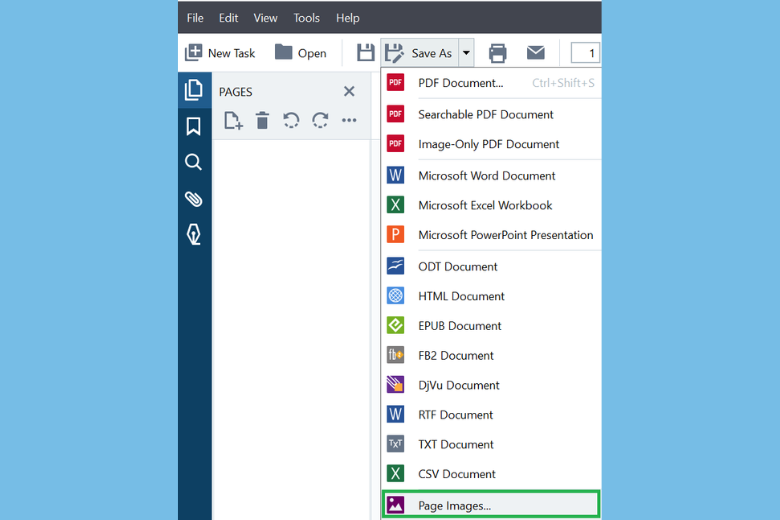Collapse the Save As dropdown arrow
Viewport: 780px width, 520px height.
pos(466,53)
